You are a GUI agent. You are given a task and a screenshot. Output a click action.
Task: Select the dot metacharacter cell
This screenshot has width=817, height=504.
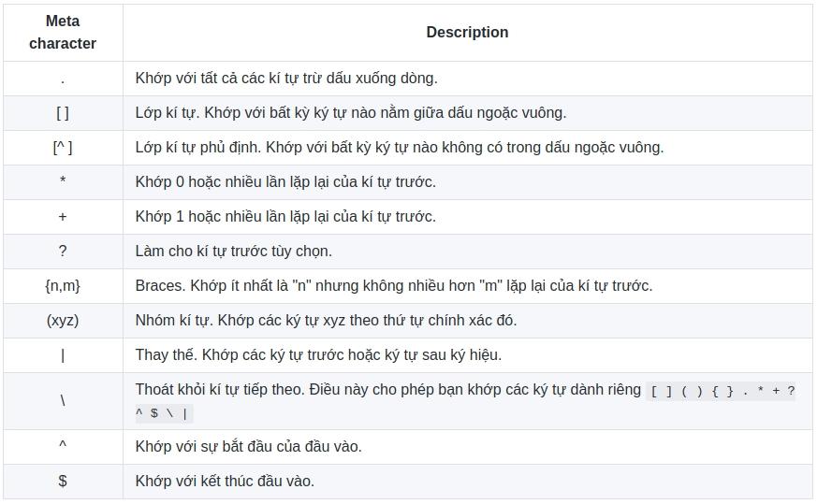click(63, 79)
